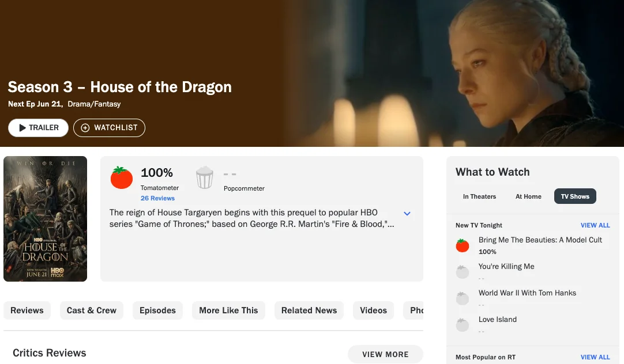Jump to the Videos section
The image size is (624, 364).
[373, 310]
